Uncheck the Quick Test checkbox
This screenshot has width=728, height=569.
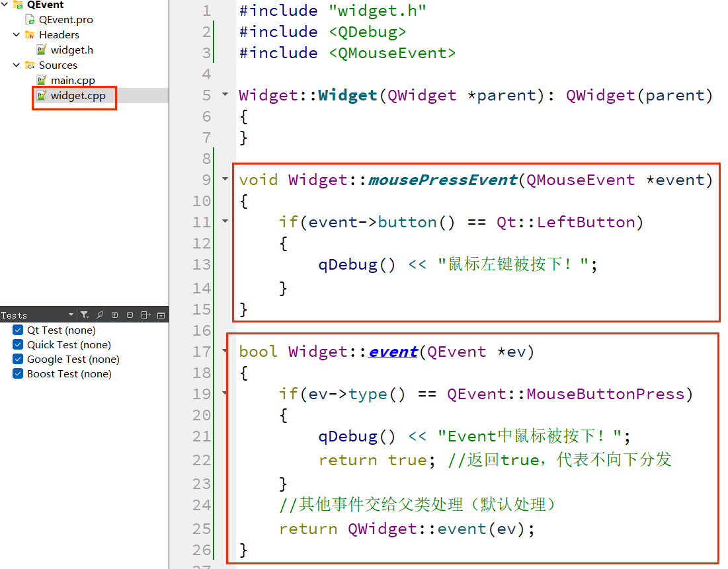click(x=18, y=344)
